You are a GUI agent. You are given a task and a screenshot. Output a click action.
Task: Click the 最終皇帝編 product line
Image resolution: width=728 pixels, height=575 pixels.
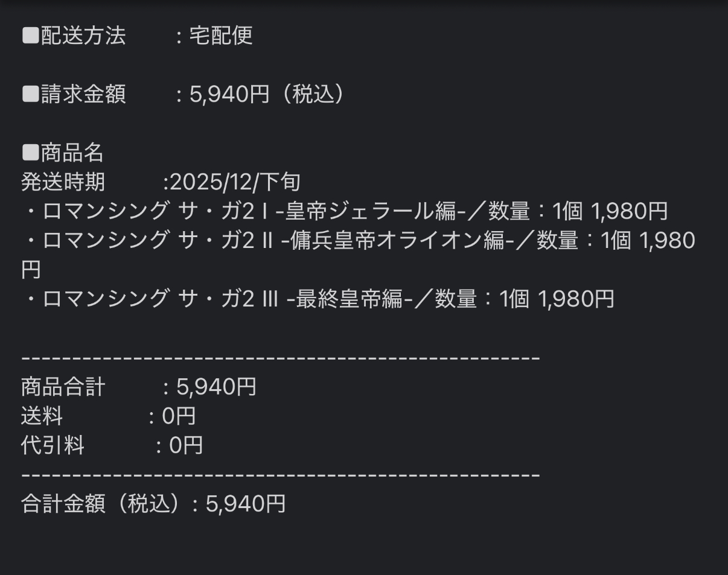pyautogui.click(x=318, y=299)
